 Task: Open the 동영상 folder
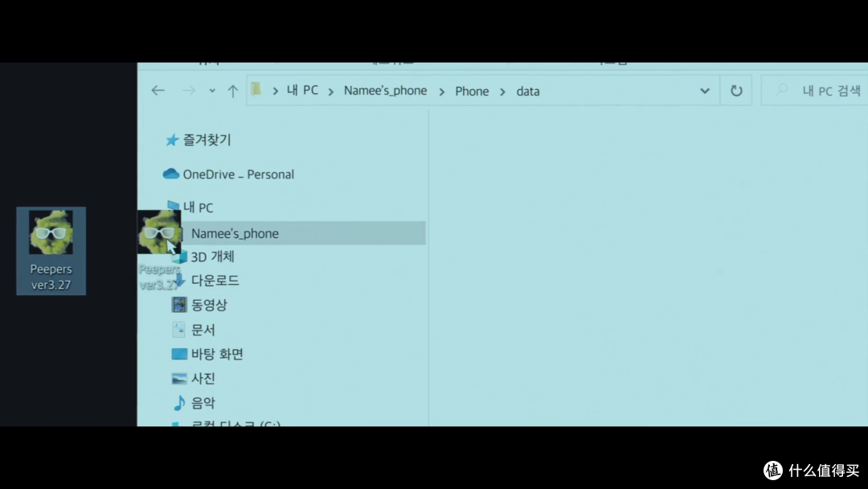click(x=209, y=305)
